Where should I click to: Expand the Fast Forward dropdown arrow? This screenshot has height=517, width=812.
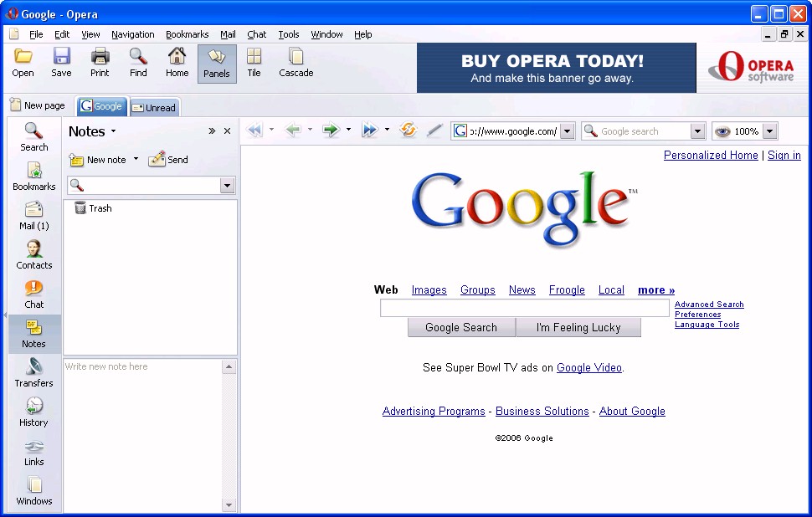387,130
